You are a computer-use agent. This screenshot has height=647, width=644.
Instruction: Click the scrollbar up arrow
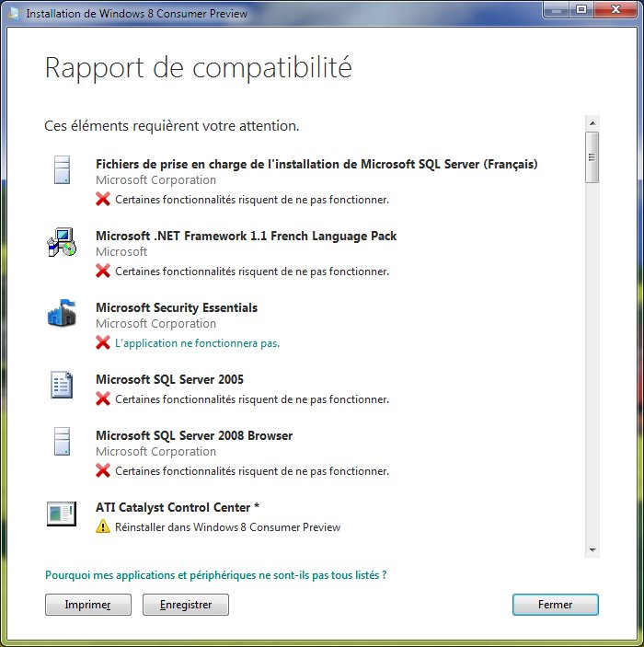[592, 123]
